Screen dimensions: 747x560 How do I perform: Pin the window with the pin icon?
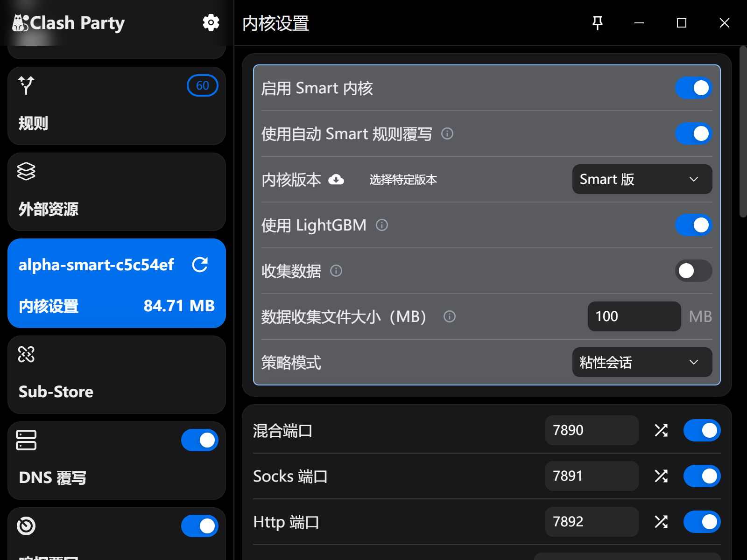[x=598, y=23]
